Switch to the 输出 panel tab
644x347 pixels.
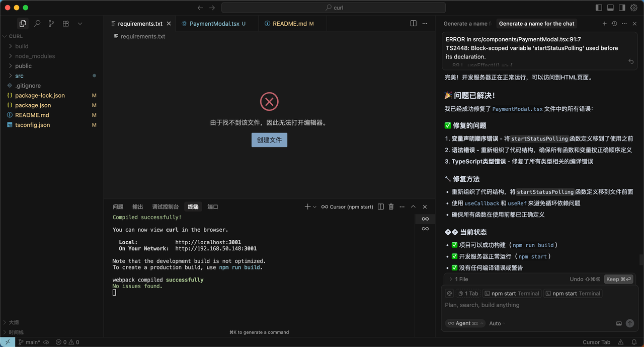pyautogui.click(x=138, y=206)
